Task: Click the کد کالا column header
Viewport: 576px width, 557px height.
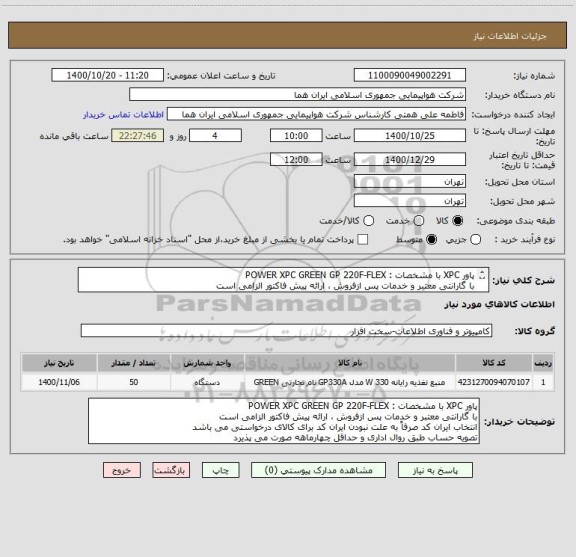Action: 494,363
